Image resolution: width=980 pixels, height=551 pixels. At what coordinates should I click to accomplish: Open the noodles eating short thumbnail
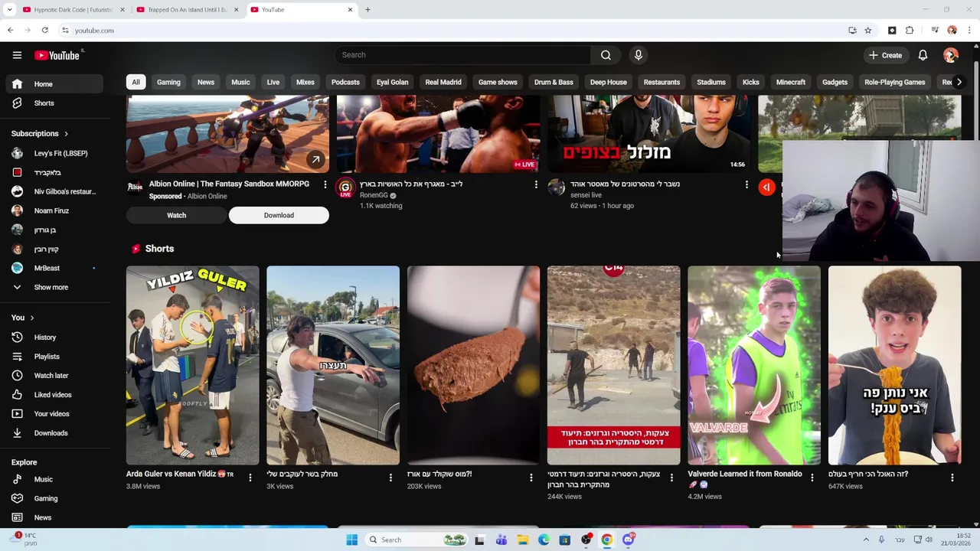pyautogui.click(x=894, y=366)
